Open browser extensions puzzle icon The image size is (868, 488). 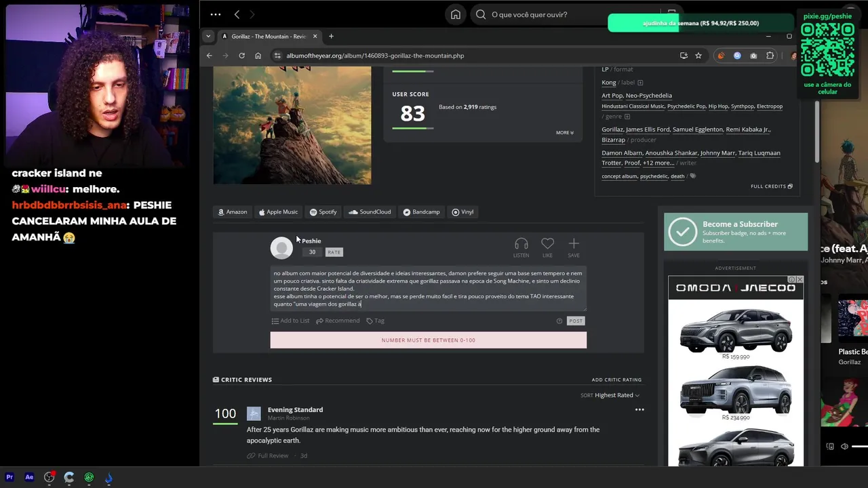(770, 56)
